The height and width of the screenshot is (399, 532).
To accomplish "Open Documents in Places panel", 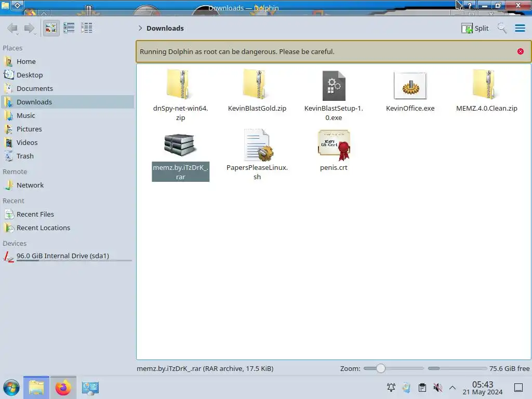I will [x=67, y=88].
